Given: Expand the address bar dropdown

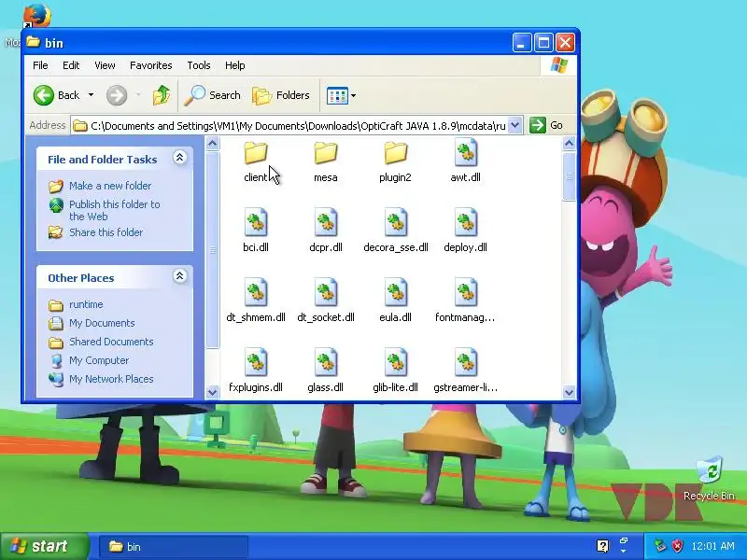Looking at the screenshot, I should pyautogui.click(x=514, y=125).
